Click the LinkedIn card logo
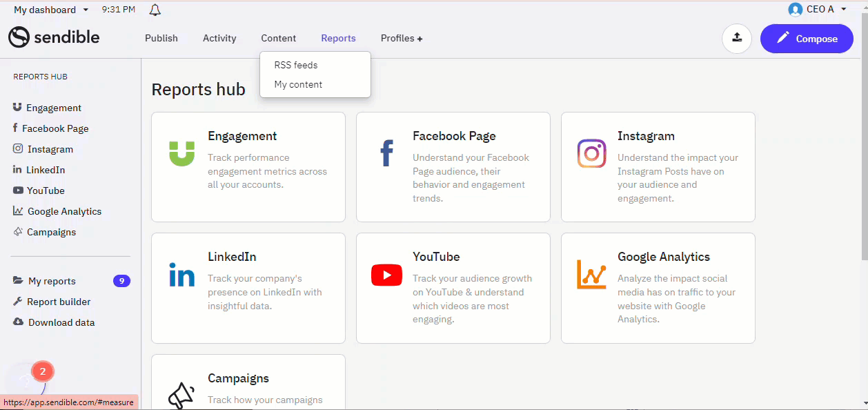Image resolution: width=868 pixels, height=410 pixels. coord(182,275)
